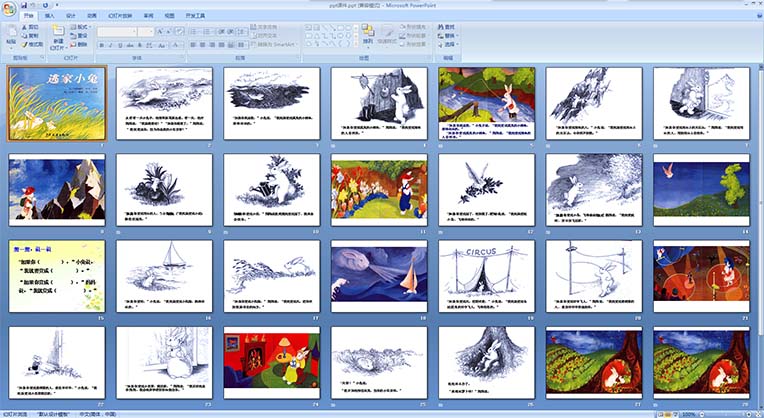The image size is (764, 418).
Task: Switch to the Developer tab
Action: [195, 16]
